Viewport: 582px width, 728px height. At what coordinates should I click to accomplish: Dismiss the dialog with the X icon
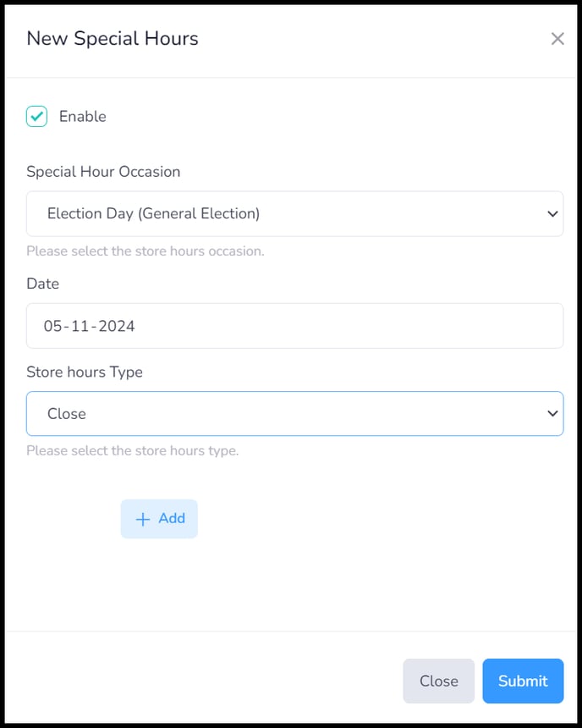[x=557, y=39]
